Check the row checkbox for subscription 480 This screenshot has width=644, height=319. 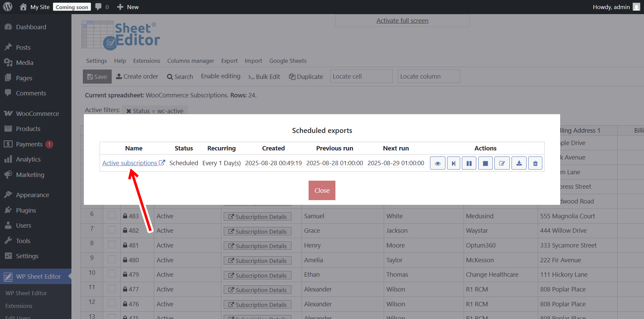point(112,259)
